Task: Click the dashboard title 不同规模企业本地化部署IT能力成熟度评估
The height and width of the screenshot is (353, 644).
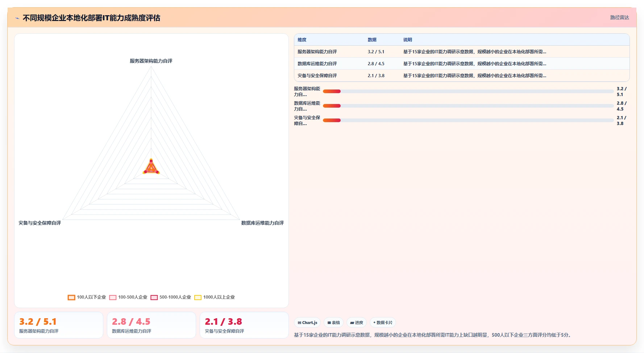Action: (91, 18)
